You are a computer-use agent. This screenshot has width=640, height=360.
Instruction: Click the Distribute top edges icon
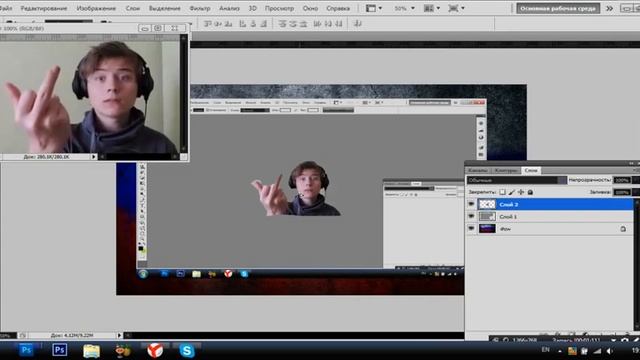[282, 24]
